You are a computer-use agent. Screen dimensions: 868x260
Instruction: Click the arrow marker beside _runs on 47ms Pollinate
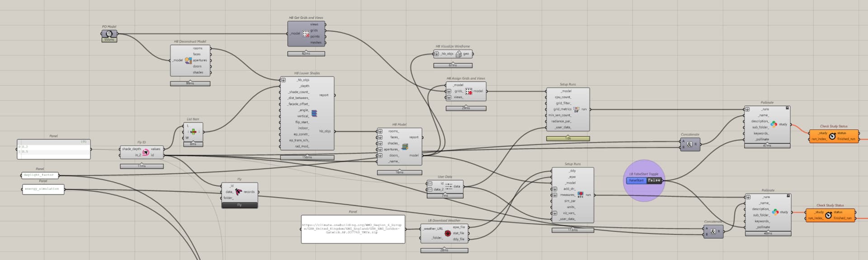pos(748,109)
